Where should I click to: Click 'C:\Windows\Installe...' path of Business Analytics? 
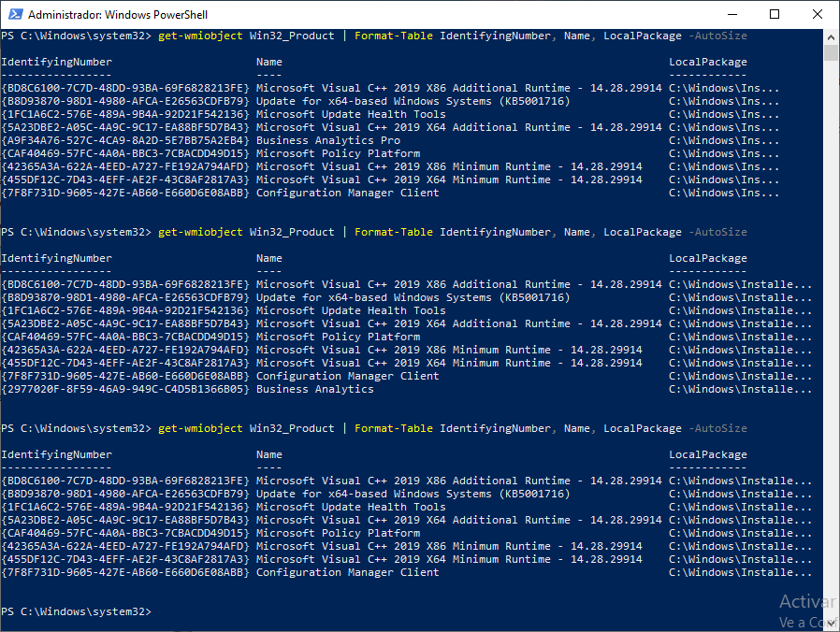click(x=740, y=389)
